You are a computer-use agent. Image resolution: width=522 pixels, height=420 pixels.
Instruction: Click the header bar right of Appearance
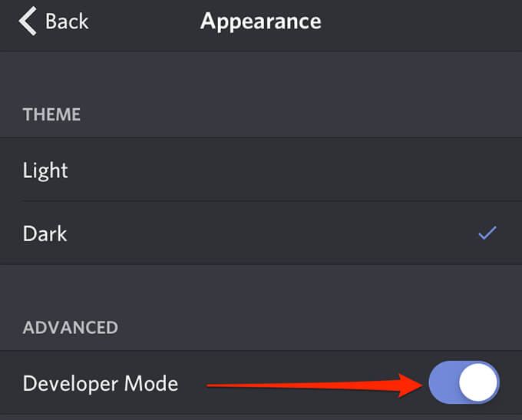click(430, 21)
